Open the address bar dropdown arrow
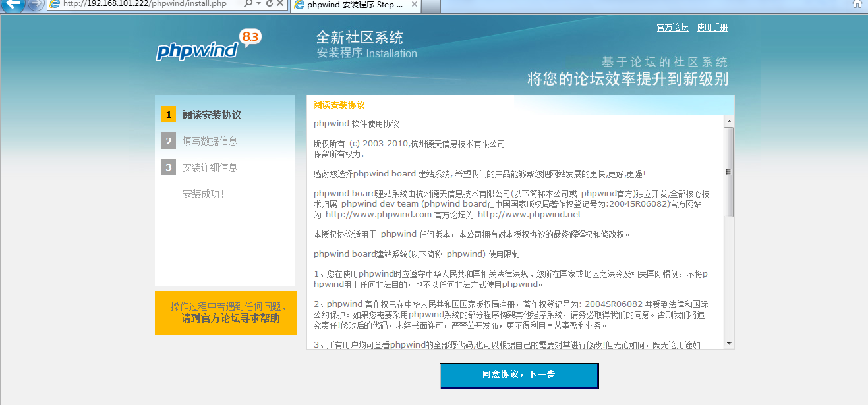 [258, 4]
